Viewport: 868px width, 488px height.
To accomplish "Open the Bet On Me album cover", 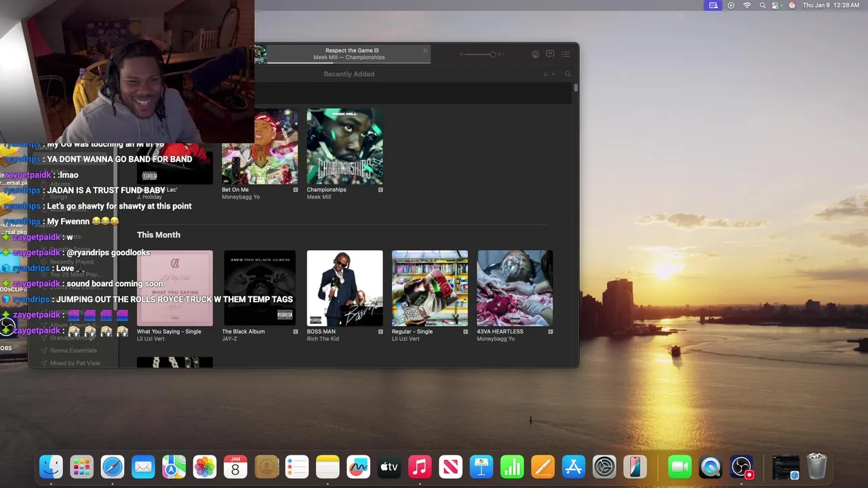I will pyautogui.click(x=260, y=146).
